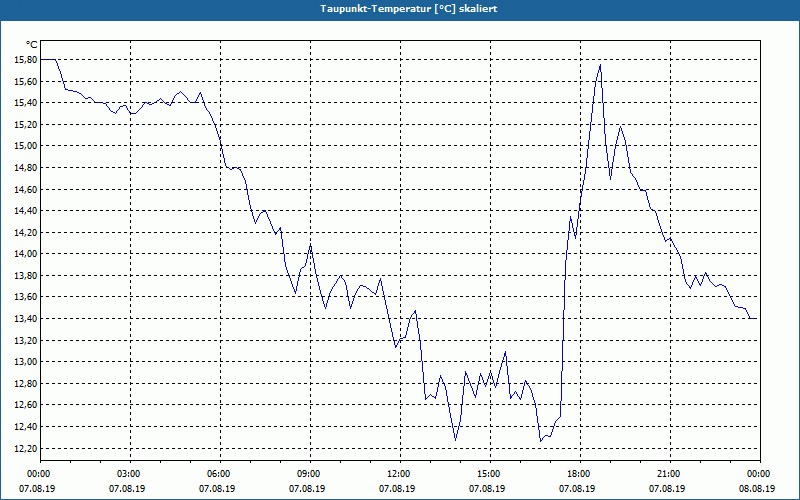
Task: Click the 15,40 axis label
Action: click(x=26, y=103)
